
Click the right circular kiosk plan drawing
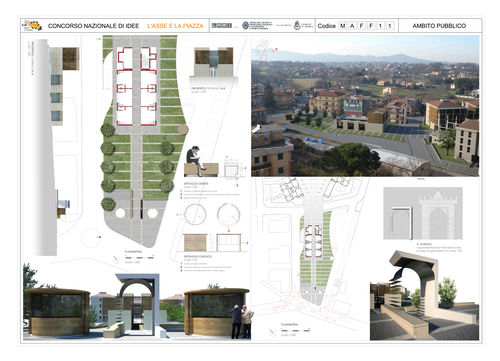(228, 214)
